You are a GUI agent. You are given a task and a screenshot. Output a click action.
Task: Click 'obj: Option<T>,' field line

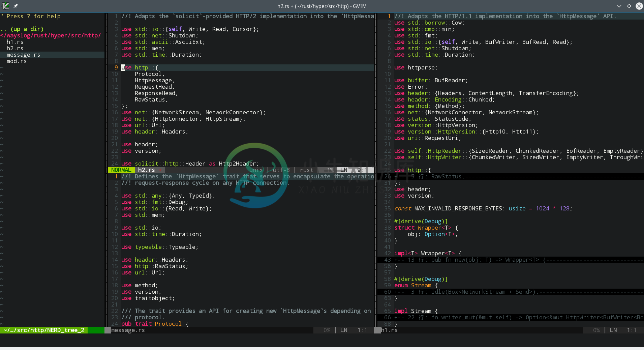(433, 234)
